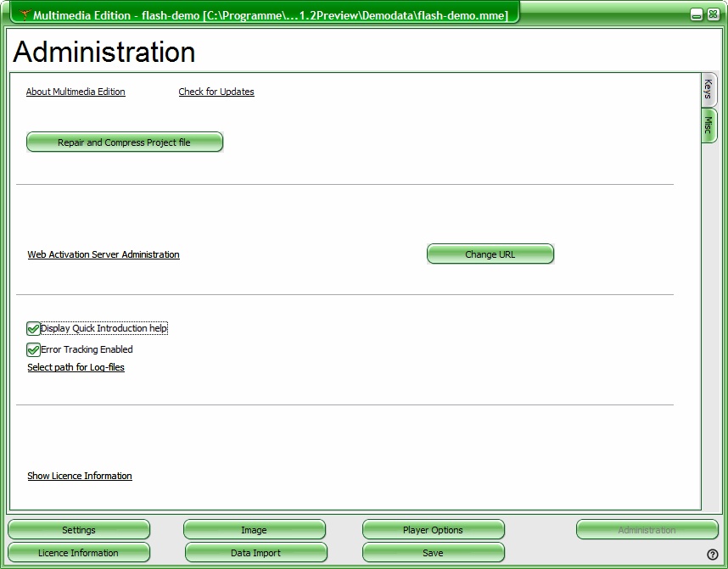Save the current configuration
Image resolution: width=728 pixels, height=569 pixels.
[x=433, y=552]
